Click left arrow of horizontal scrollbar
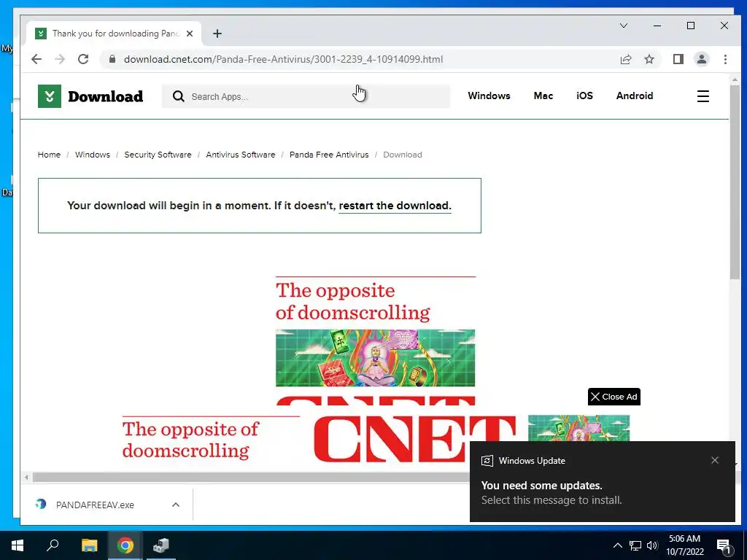 click(x=26, y=477)
